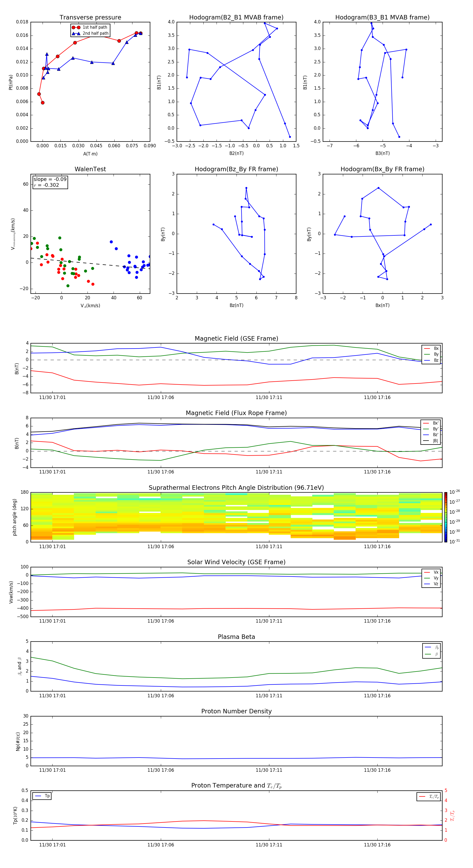The image size is (473, 868).
Task: Click '11/30 17:01' tick under Proton Number Density
Action: [52, 770]
